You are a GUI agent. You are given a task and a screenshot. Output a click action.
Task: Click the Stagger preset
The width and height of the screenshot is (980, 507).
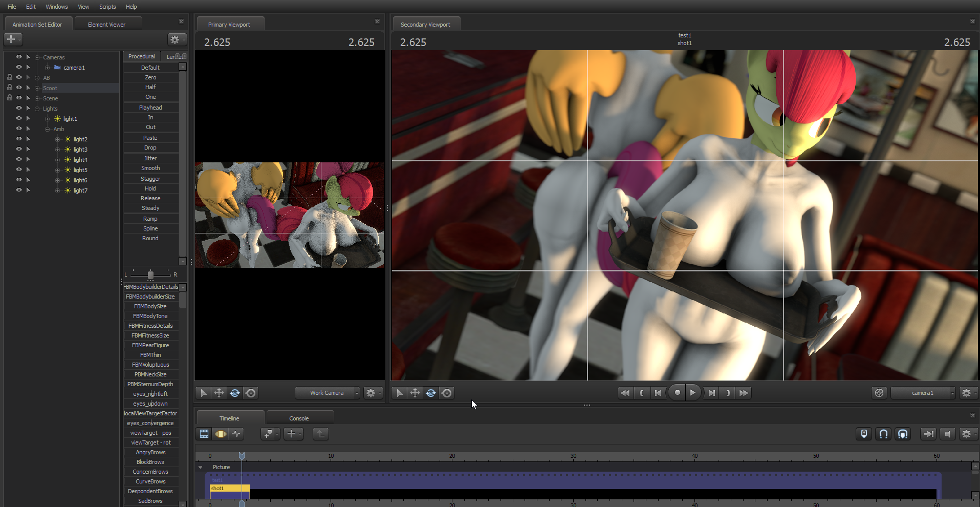tap(150, 179)
